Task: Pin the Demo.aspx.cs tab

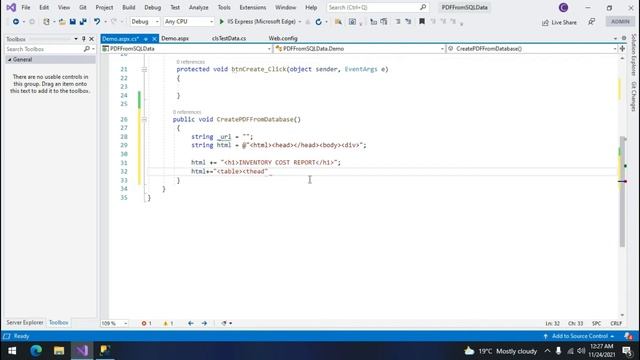Action: (x=146, y=39)
